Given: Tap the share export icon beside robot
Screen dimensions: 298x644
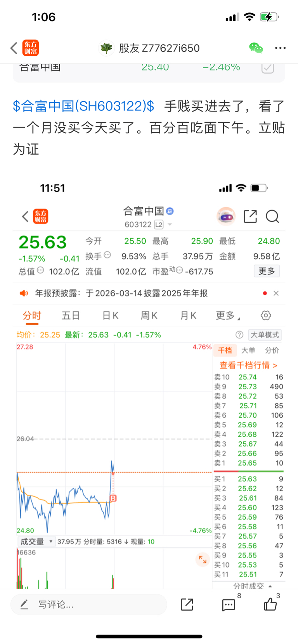Looking at the screenshot, I should [250, 217].
